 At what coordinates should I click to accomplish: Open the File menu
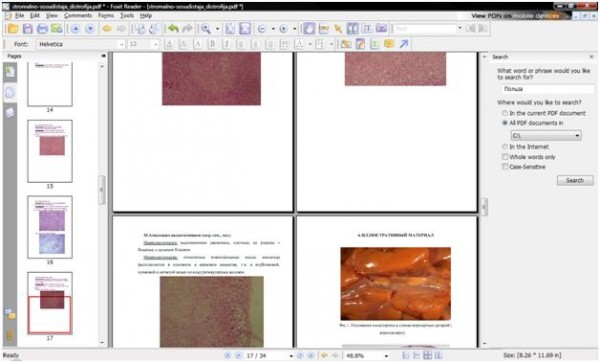[x=19, y=16]
